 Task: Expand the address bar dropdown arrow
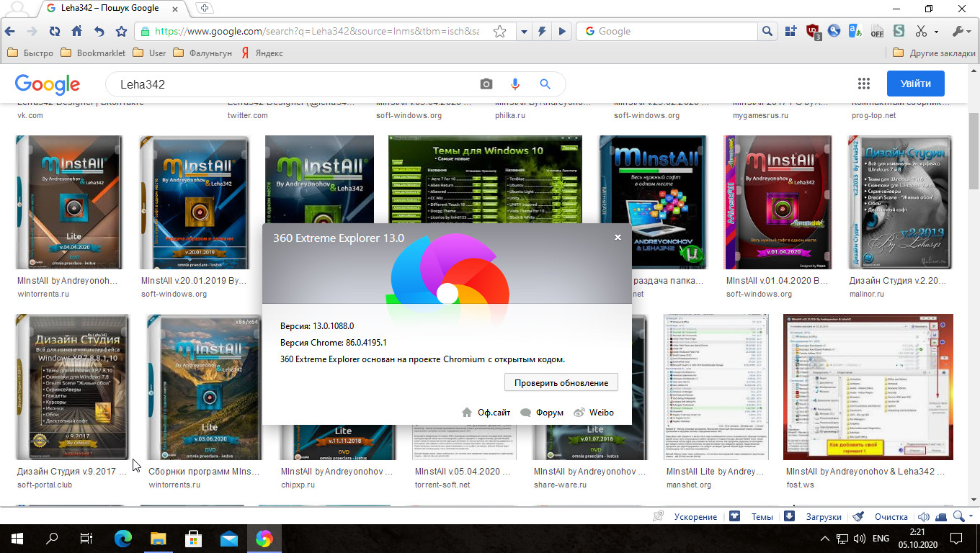point(524,32)
